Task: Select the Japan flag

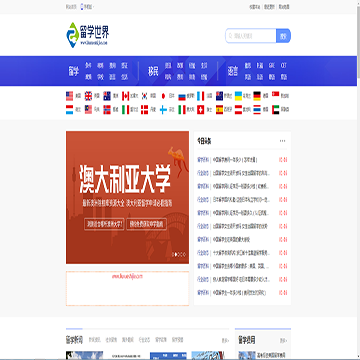Action: [163, 96]
